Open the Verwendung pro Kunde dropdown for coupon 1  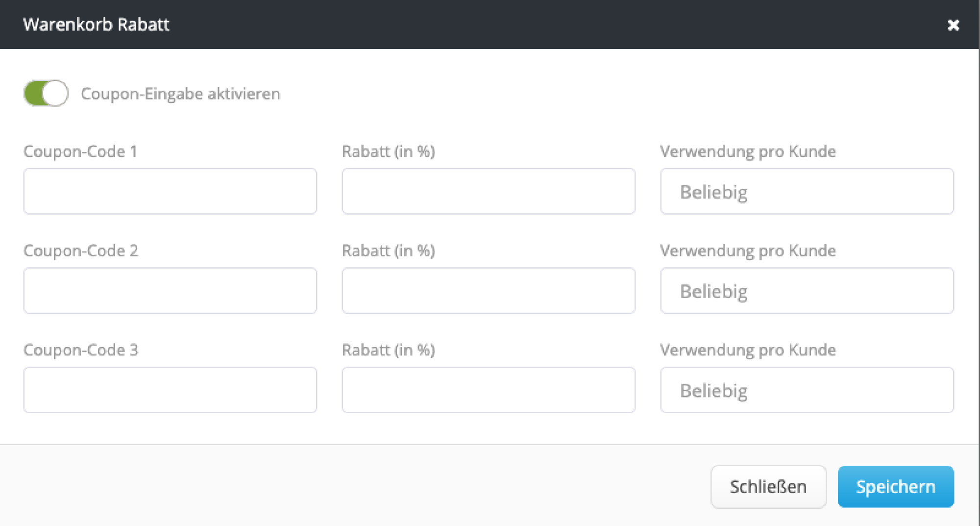point(807,191)
